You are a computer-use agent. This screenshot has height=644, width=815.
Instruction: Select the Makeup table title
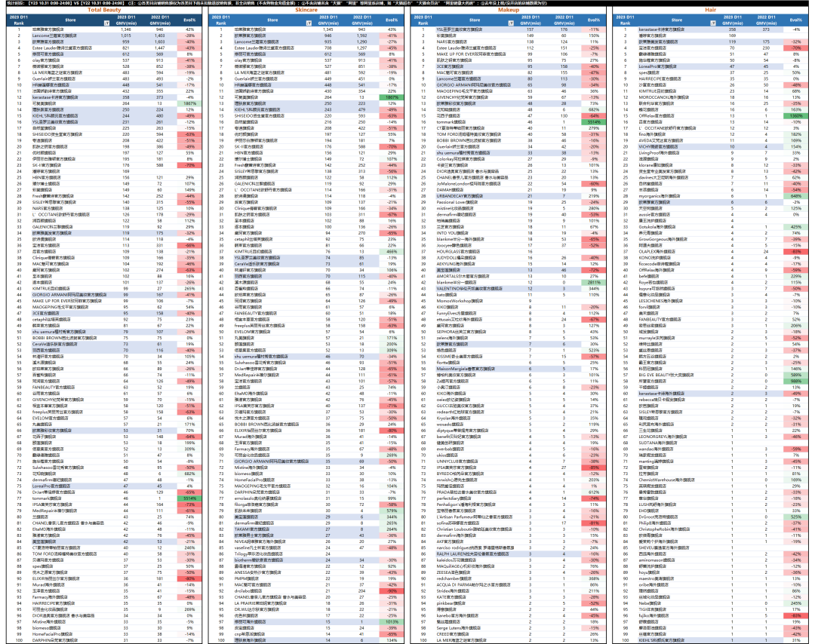click(509, 10)
